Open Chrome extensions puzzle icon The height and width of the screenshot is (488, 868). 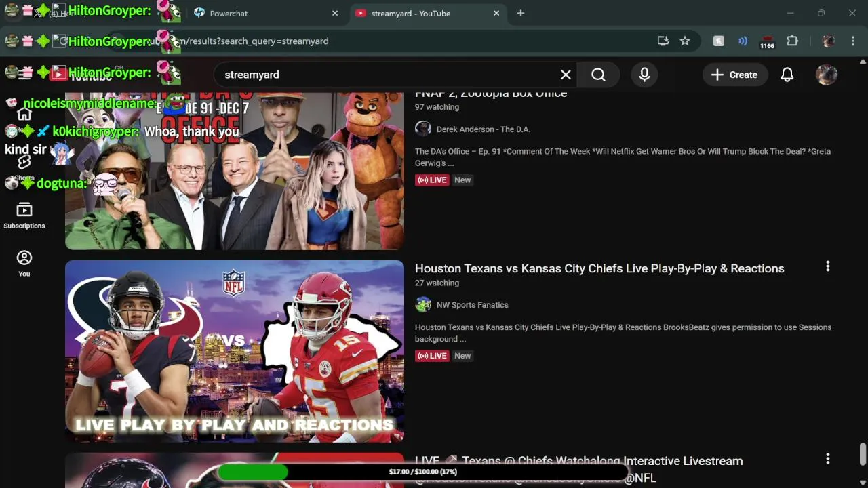(x=792, y=41)
